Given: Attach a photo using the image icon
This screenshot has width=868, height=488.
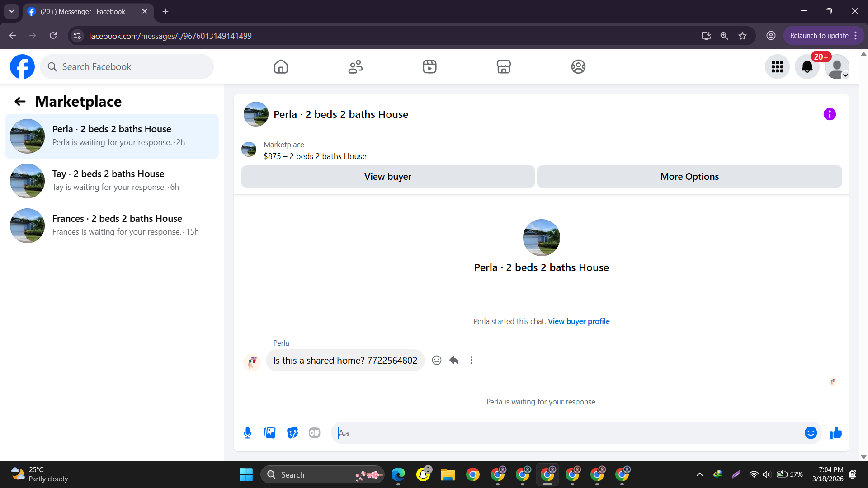Looking at the screenshot, I should 270,433.
